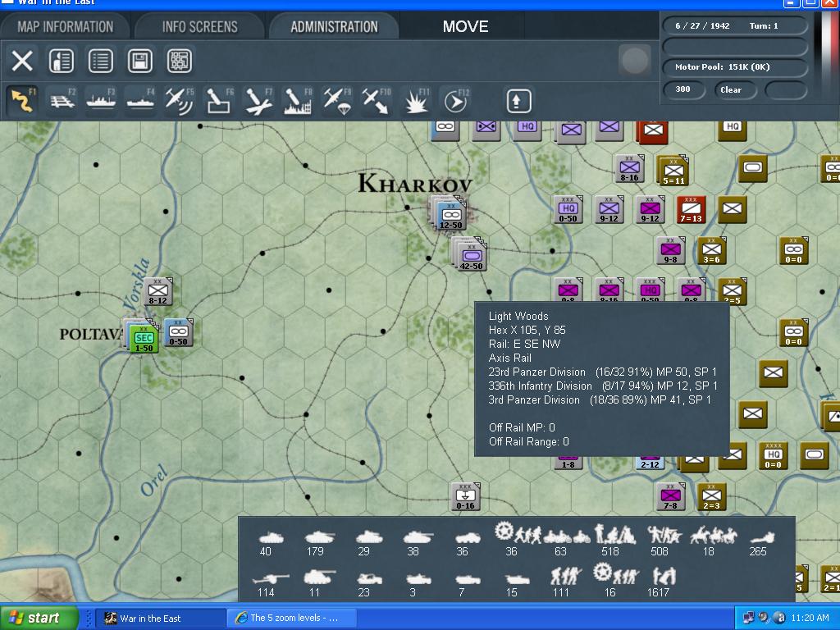Screen dimensions: 840x630
Task: Click the gray round indicator button
Action: [634, 60]
